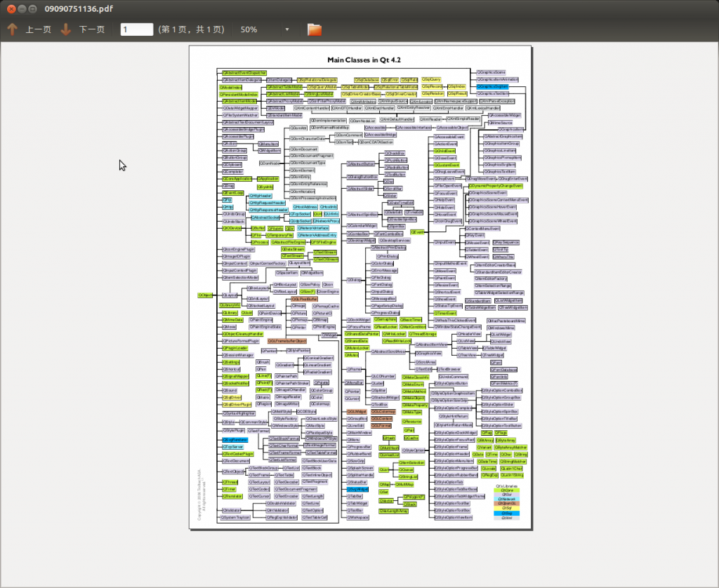The height and width of the screenshot is (588, 719).
Task: Click the 50% zoom level value
Action: pos(249,29)
